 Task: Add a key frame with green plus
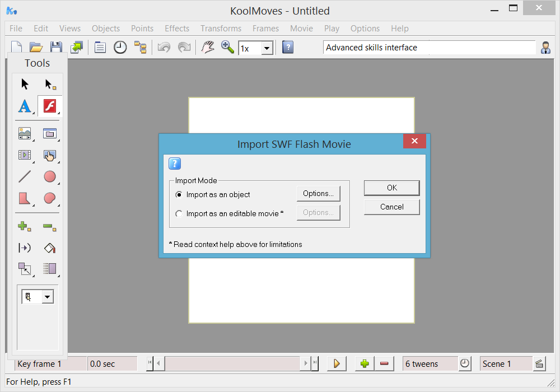tap(365, 363)
